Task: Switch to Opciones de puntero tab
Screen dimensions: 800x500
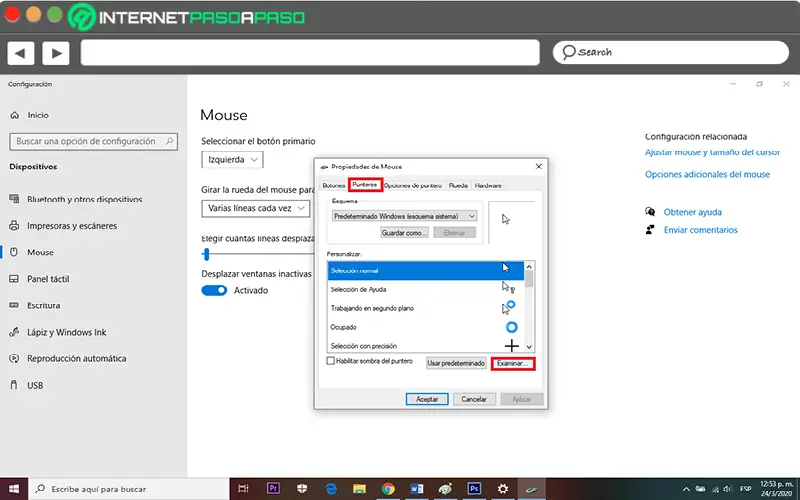Action: click(413, 185)
